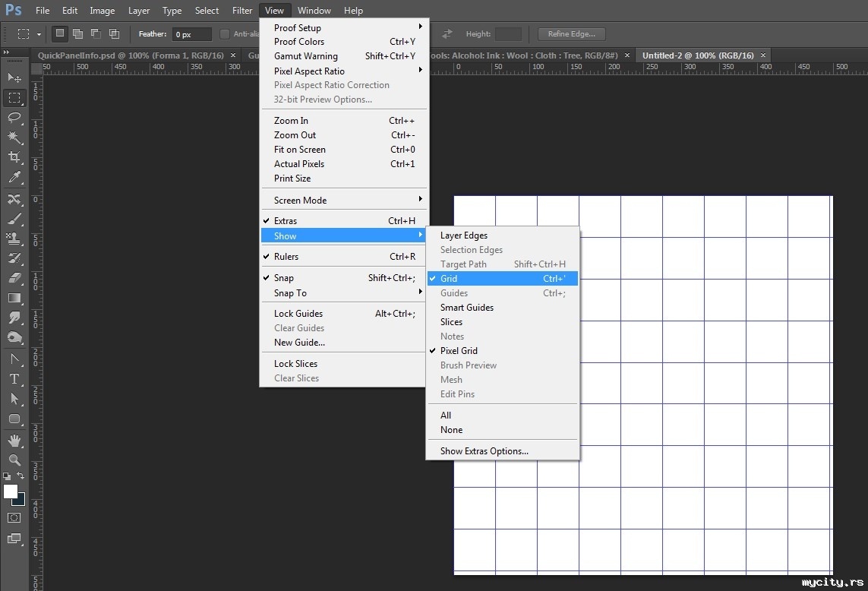The width and height of the screenshot is (868, 591).
Task: Activate the Zoom tool
Action: point(14,460)
